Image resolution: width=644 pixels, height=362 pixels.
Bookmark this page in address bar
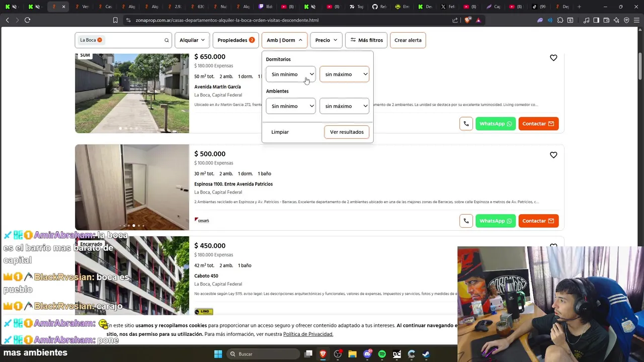click(x=115, y=20)
